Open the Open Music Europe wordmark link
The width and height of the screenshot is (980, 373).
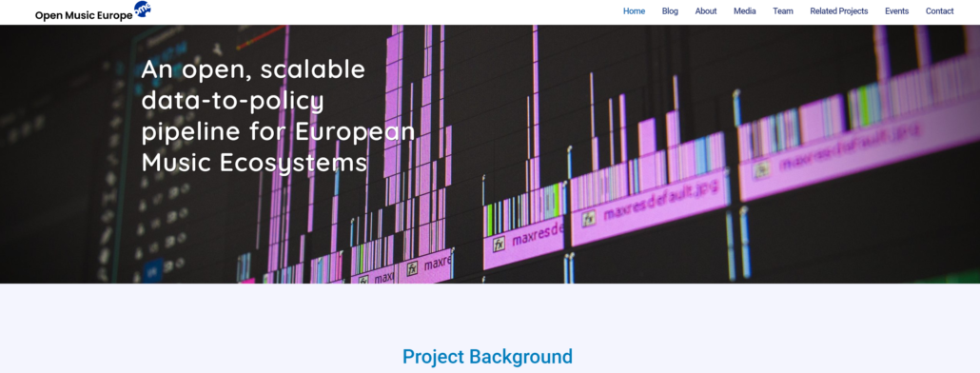point(84,15)
